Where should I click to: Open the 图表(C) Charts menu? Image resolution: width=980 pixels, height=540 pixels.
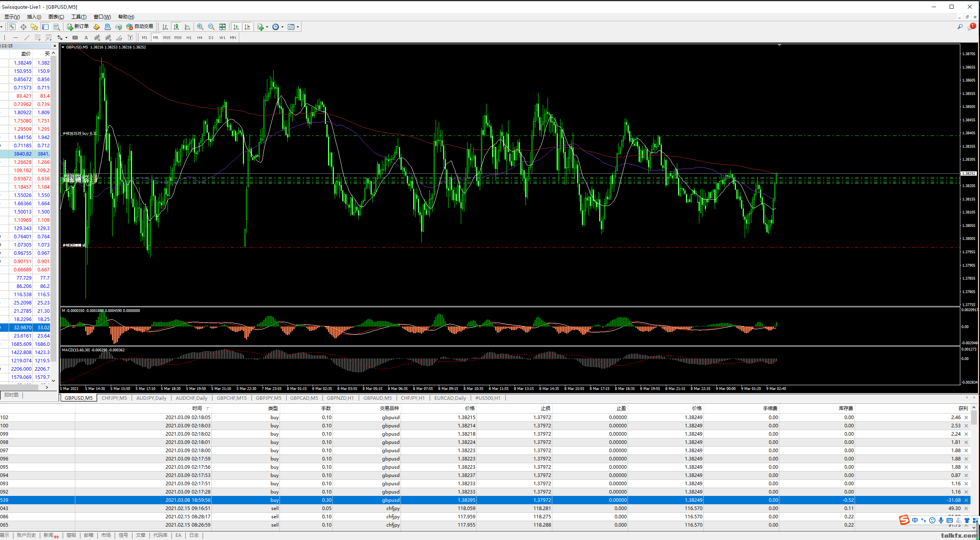(56, 17)
